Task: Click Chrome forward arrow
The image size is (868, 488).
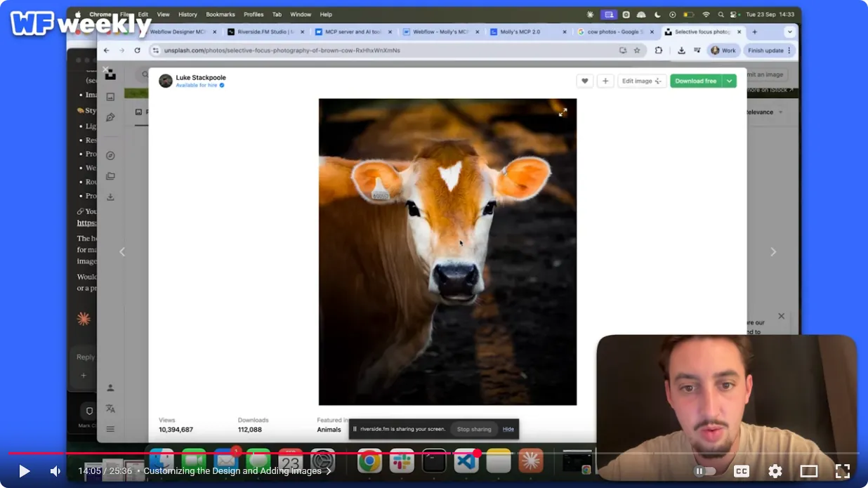Action: tap(122, 51)
